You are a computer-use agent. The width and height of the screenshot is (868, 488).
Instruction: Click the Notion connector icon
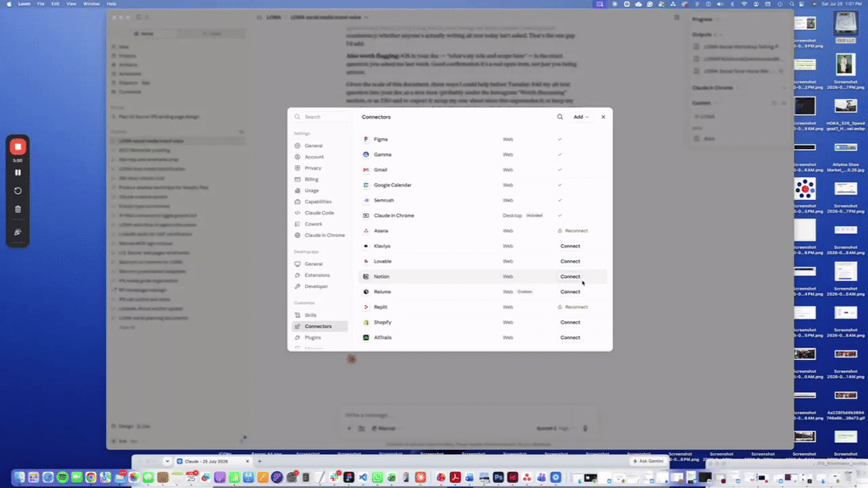pos(366,276)
